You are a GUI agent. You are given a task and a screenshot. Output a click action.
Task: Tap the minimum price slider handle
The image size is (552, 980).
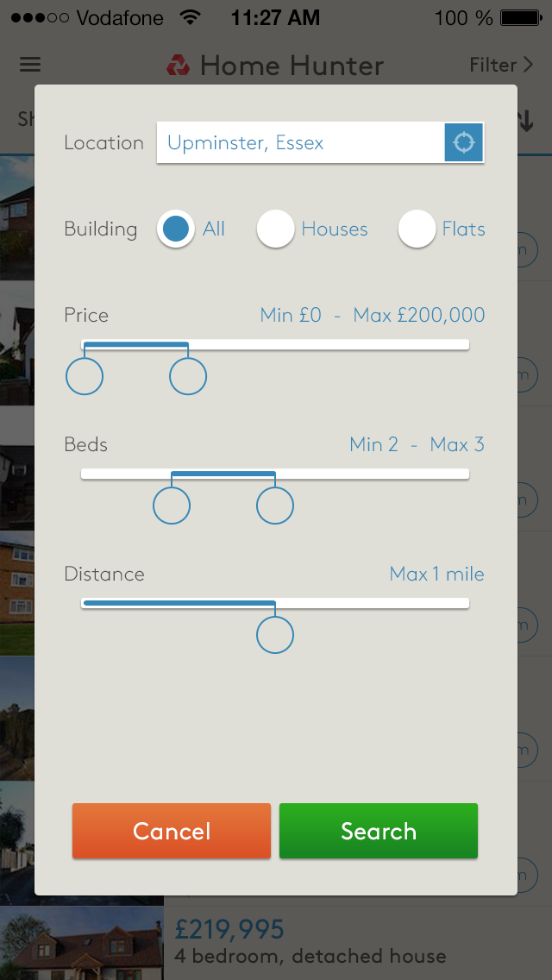click(x=85, y=377)
